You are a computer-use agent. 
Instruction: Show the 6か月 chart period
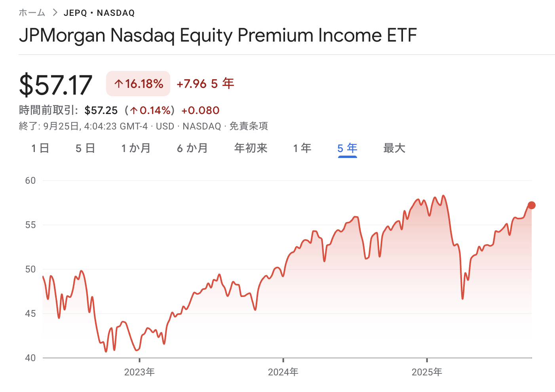click(x=192, y=148)
